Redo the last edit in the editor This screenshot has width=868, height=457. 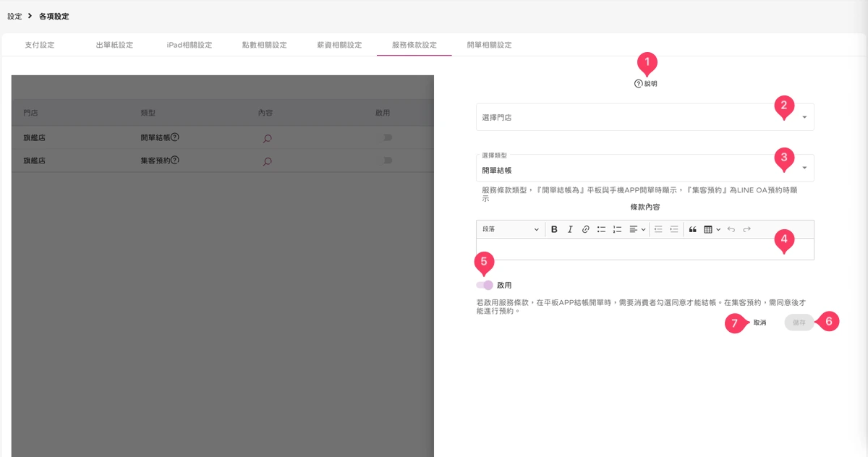click(x=747, y=229)
